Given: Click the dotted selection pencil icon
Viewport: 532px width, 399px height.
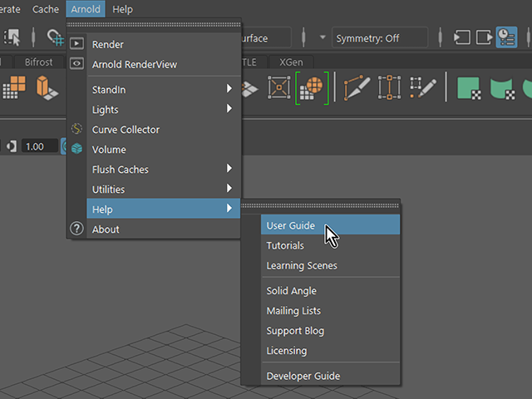Looking at the screenshot, I should tap(423, 87).
